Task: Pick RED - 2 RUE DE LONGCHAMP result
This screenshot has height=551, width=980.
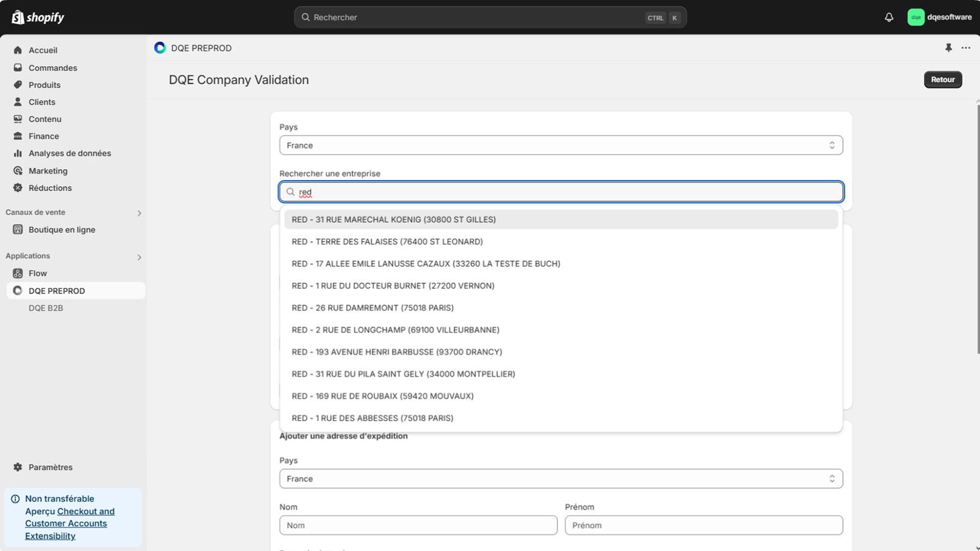Action: pyautogui.click(x=561, y=329)
